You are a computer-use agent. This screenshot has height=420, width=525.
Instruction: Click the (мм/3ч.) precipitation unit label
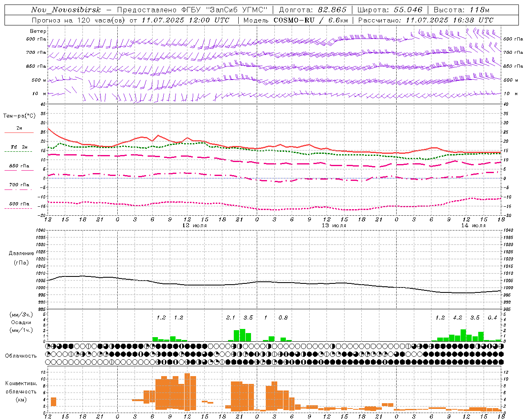pos(21,315)
